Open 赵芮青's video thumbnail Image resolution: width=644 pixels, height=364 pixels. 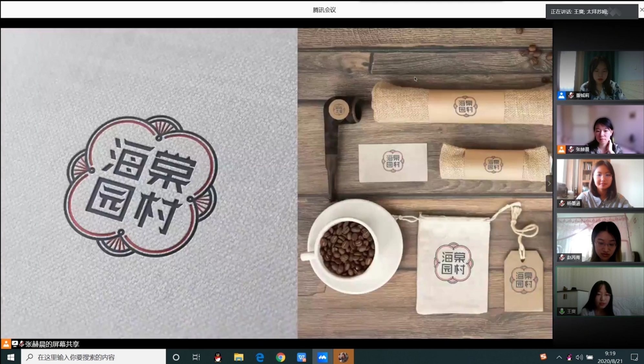point(600,237)
